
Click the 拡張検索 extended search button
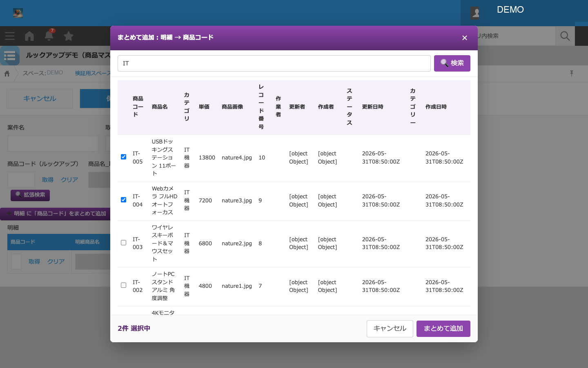tap(30, 195)
